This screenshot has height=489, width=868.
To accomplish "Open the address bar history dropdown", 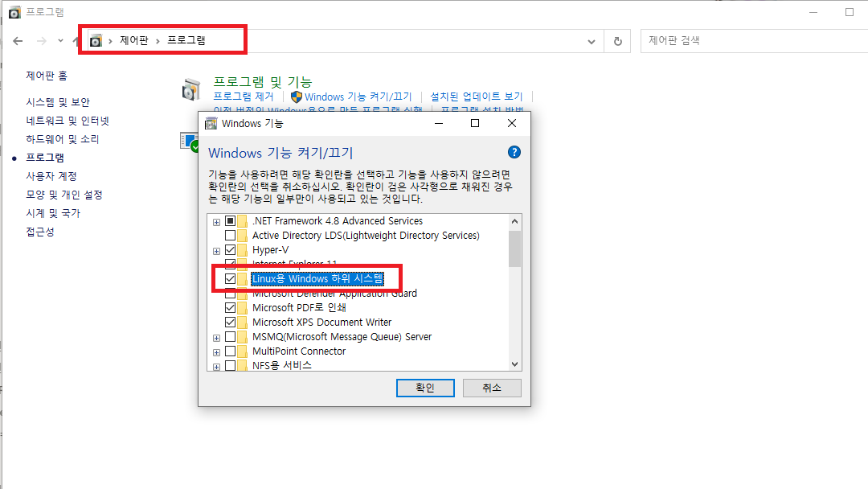I will tap(592, 42).
